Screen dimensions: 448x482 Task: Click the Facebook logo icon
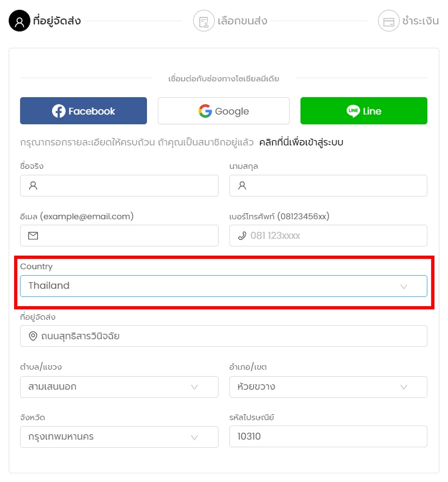(x=59, y=111)
